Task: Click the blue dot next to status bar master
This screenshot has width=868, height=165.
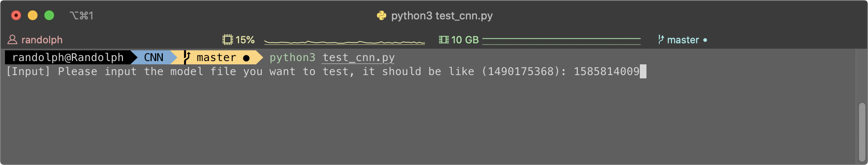Action: [x=705, y=40]
